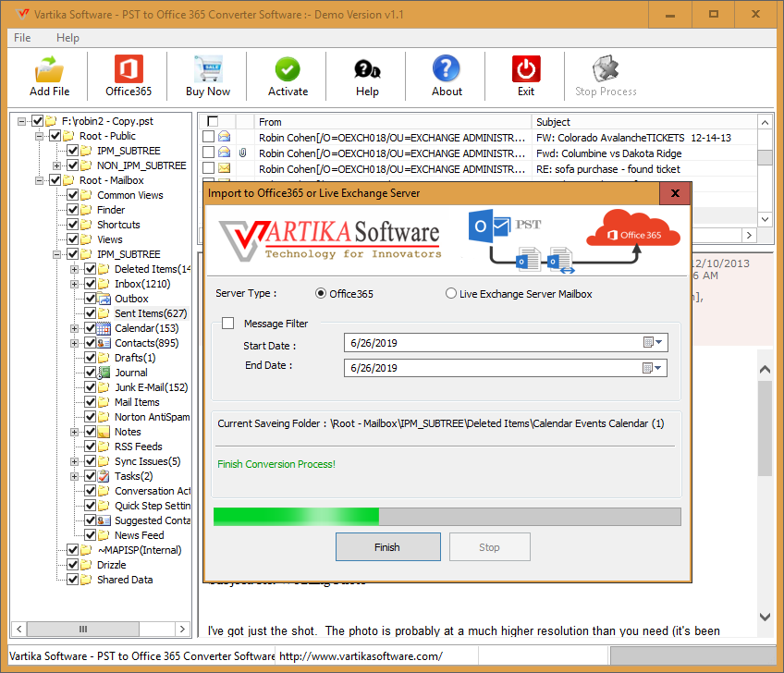This screenshot has width=784, height=673.
Task: Open the File menu
Action: point(22,38)
